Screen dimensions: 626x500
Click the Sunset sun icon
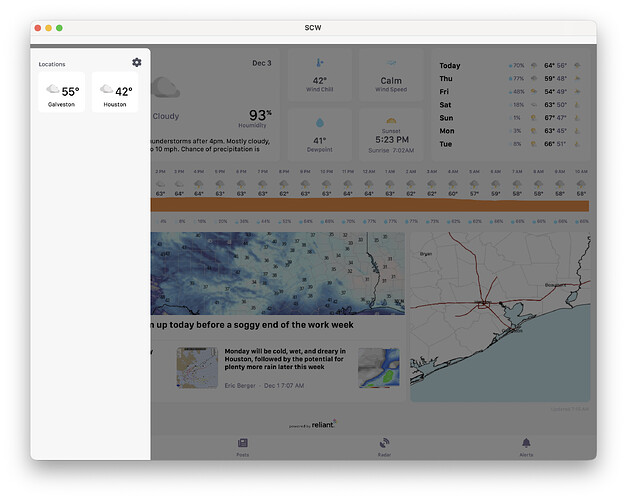[x=391, y=122]
